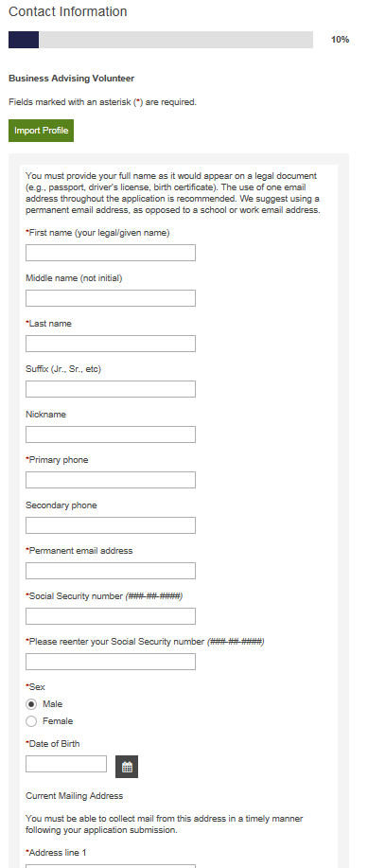Click the Male option label
Image resolution: width=368 pixels, height=868 pixels.
point(53,704)
